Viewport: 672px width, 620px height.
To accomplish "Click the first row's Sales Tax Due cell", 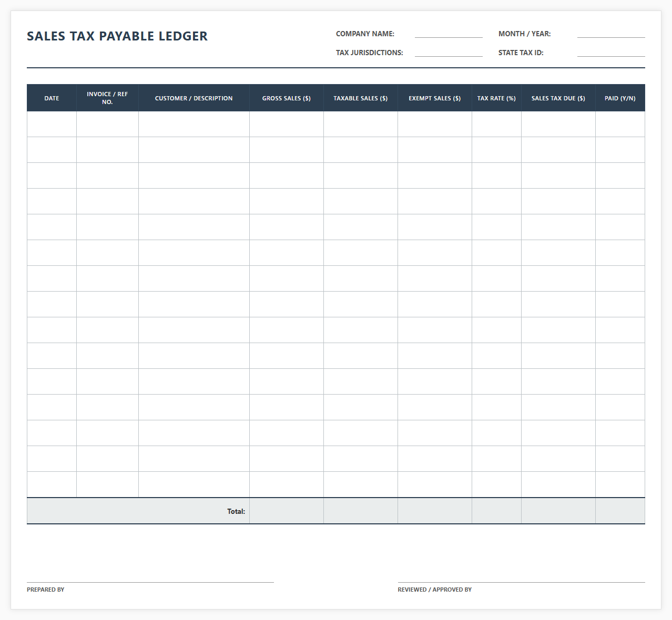I will [558, 124].
